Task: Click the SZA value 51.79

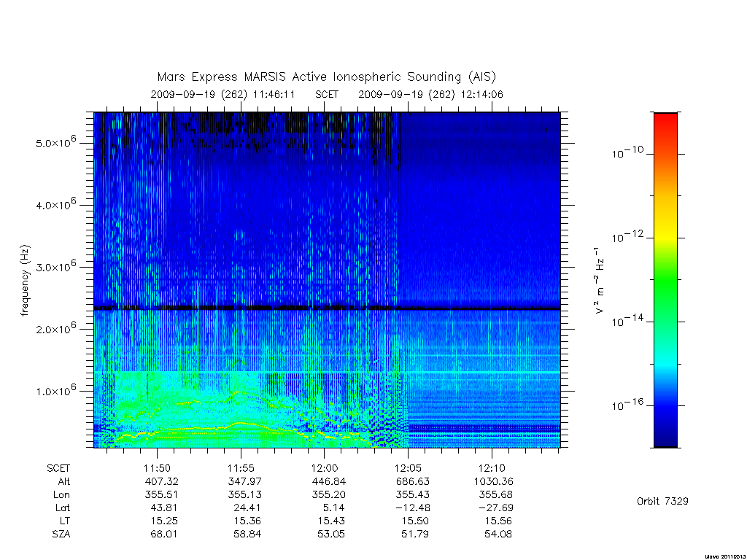Action: tap(415, 534)
